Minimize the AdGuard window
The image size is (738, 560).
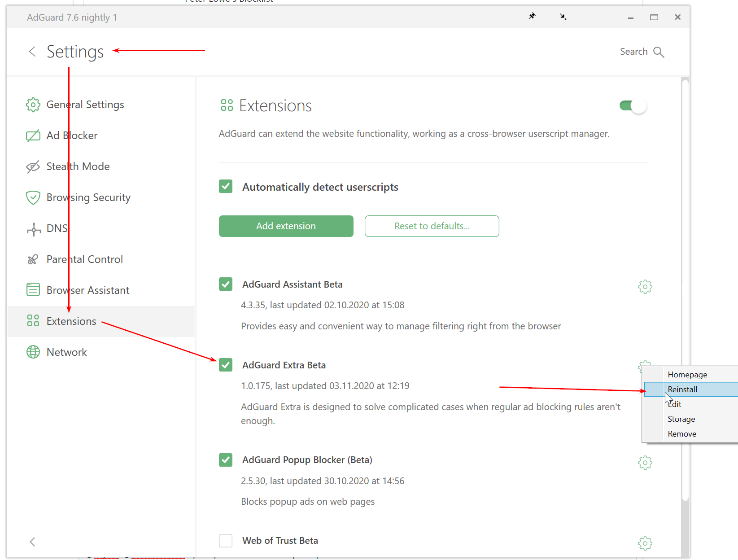631,17
